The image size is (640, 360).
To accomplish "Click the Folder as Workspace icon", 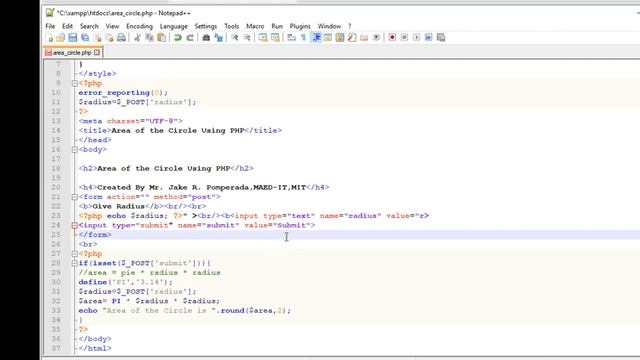I will (364, 38).
